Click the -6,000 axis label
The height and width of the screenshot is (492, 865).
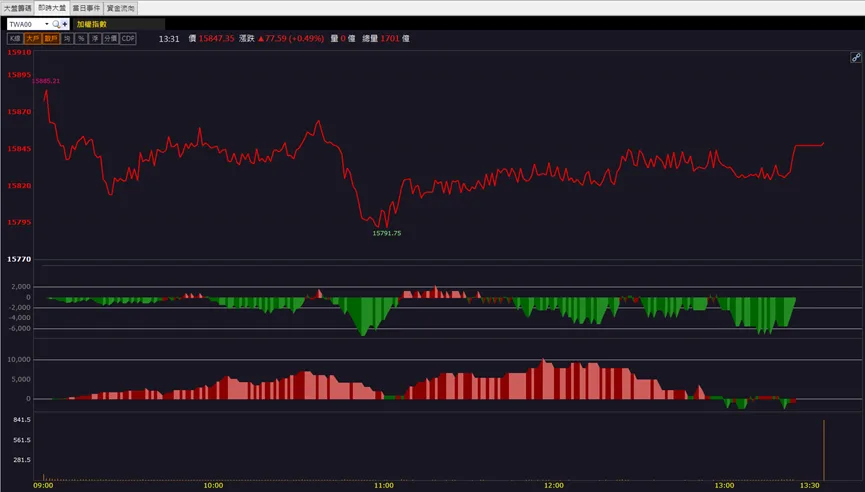coord(20,329)
